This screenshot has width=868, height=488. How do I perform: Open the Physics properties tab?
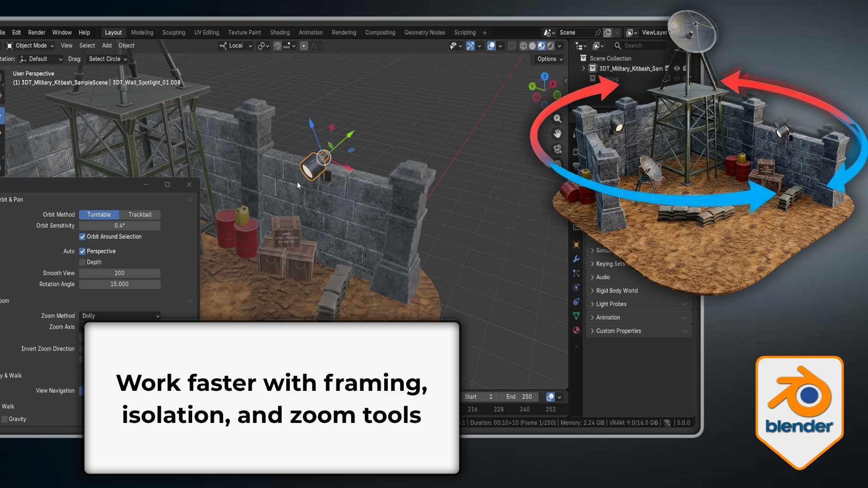click(576, 287)
